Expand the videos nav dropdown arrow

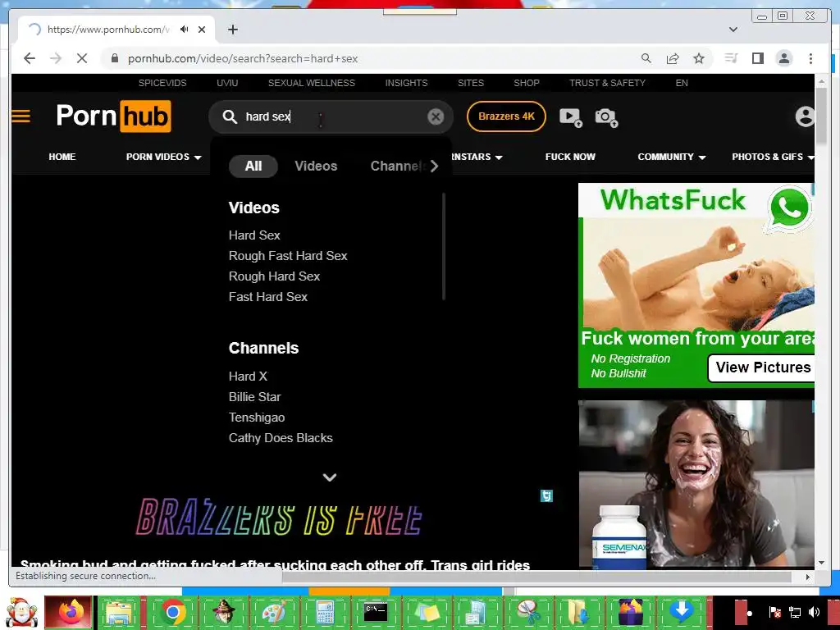coord(198,157)
